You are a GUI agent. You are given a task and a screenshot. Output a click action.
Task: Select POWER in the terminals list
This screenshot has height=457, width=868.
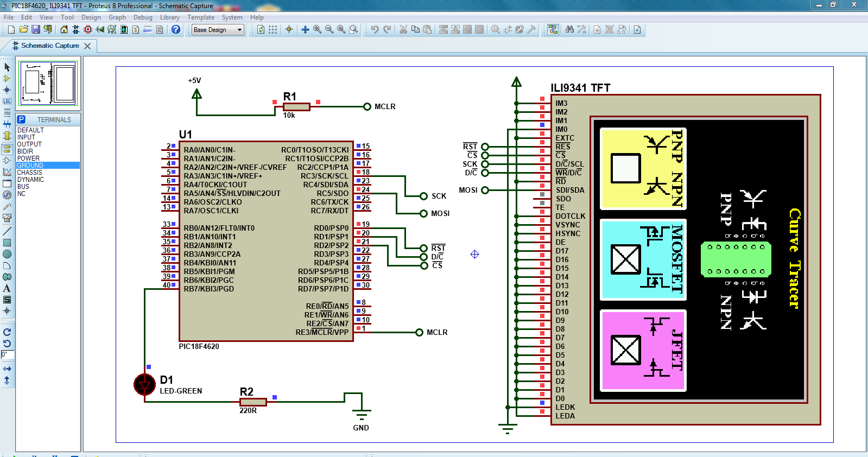point(28,158)
